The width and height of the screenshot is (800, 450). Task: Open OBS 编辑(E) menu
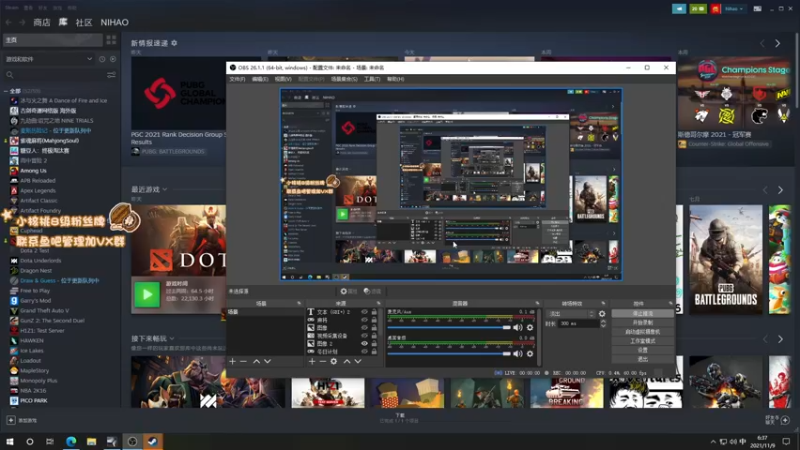click(x=260, y=79)
